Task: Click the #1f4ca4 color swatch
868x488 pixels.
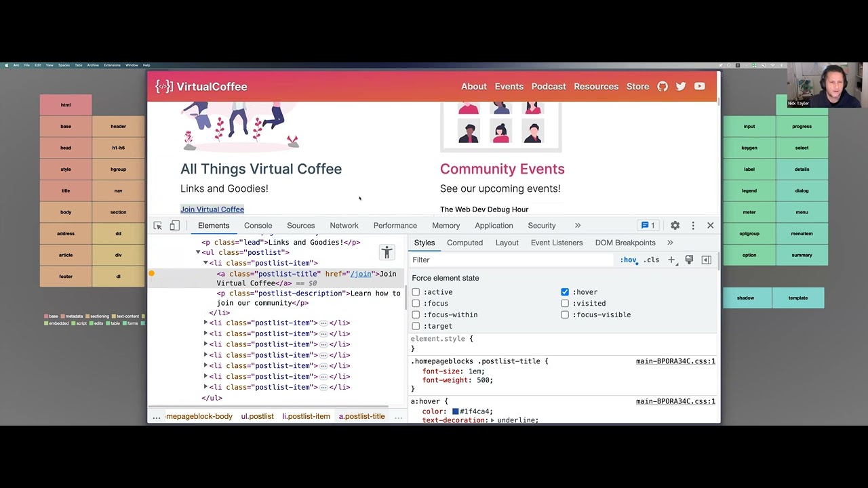Action: click(x=456, y=411)
